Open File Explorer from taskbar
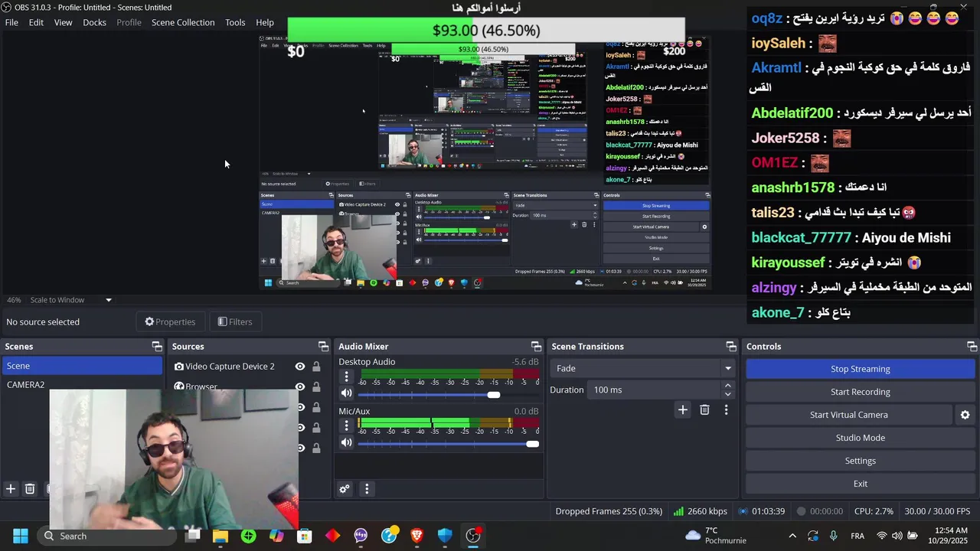The image size is (980, 551). pos(220,536)
